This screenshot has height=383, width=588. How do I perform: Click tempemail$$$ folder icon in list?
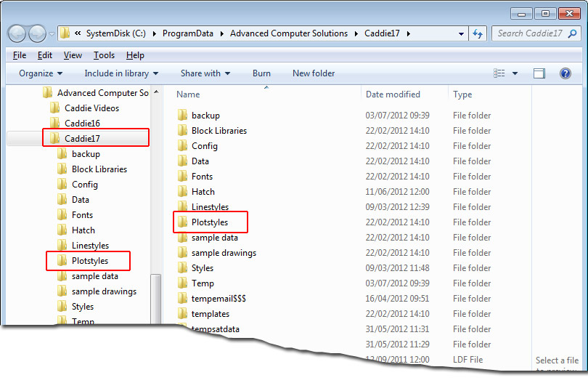tap(183, 299)
